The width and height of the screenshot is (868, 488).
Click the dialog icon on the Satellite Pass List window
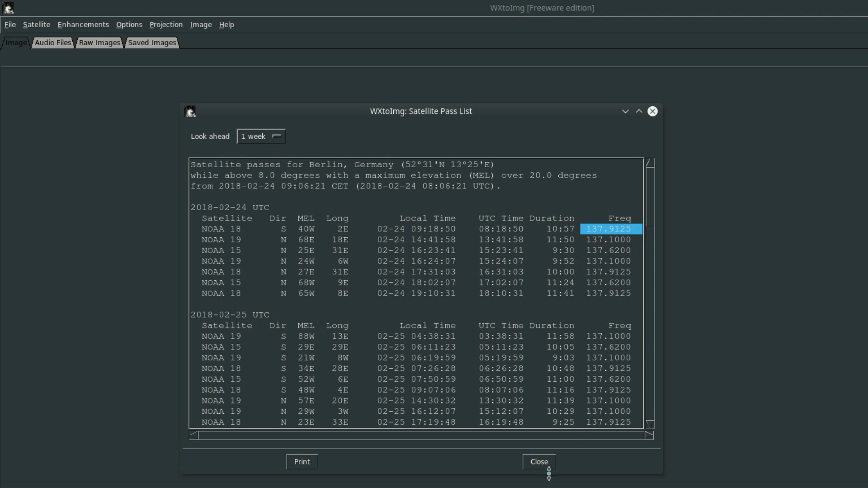(x=190, y=111)
